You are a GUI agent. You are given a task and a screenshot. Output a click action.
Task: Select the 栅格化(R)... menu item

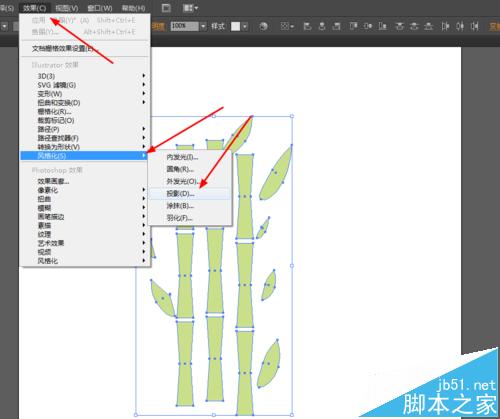pyautogui.click(x=85, y=111)
